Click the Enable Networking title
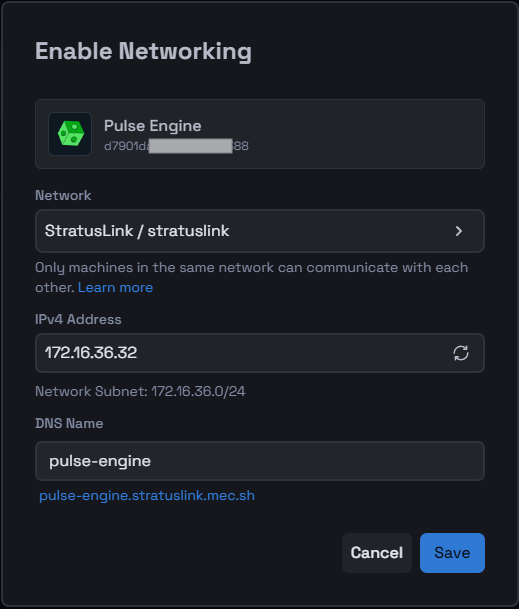The image size is (519, 609). tap(143, 51)
